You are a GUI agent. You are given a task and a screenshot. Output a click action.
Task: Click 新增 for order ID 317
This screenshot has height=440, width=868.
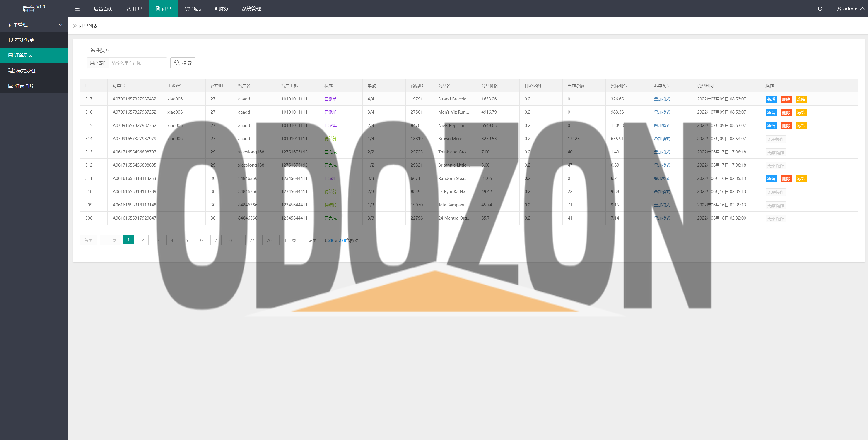pos(771,99)
